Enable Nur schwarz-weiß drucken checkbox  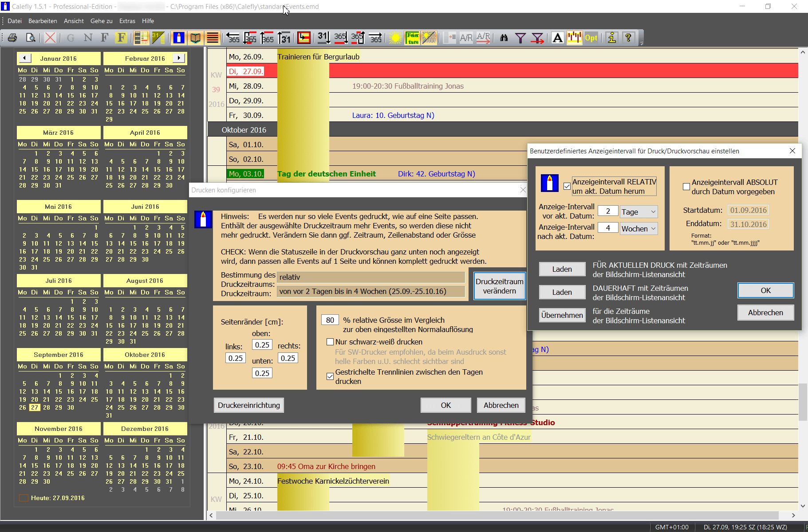coord(330,342)
